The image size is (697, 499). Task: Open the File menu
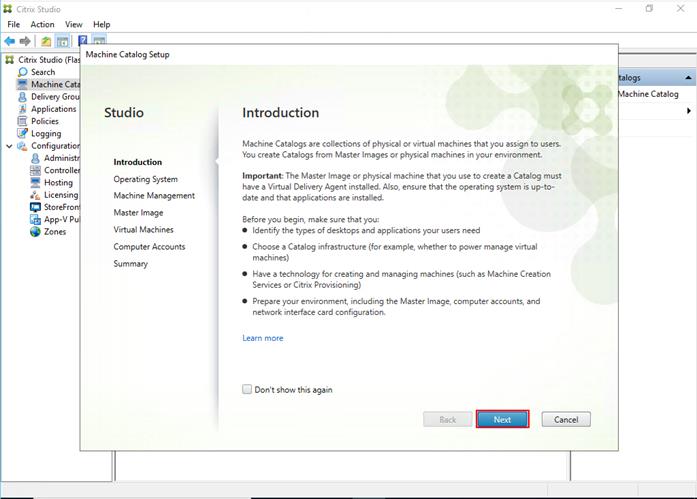point(14,24)
